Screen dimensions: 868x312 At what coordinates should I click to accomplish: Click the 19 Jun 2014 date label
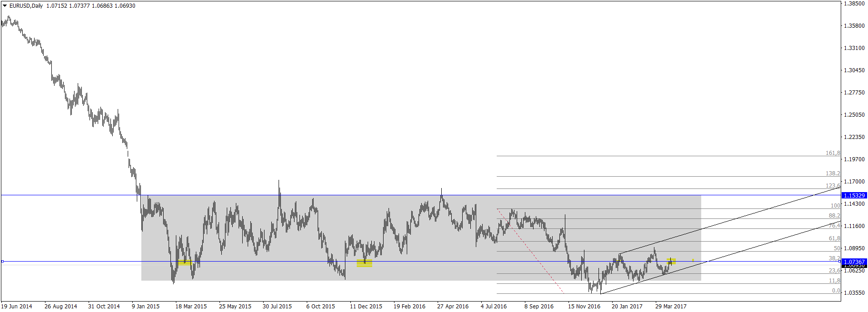[x=17, y=307]
